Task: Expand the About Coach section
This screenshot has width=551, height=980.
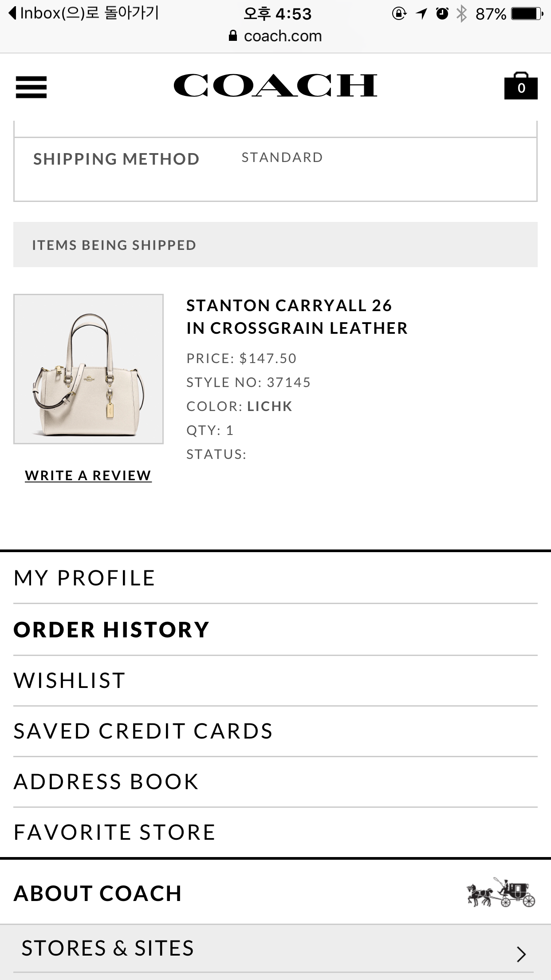Action: point(98,893)
